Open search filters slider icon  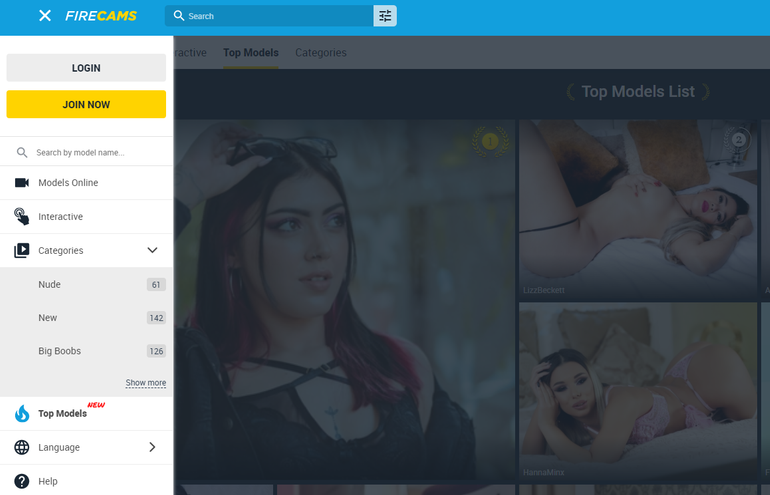(x=385, y=16)
